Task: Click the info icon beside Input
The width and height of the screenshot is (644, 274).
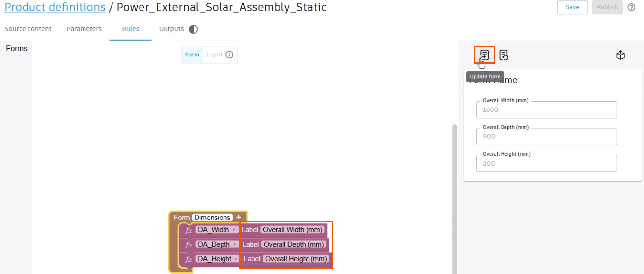Action: pyautogui.click(x=229, y=55)
